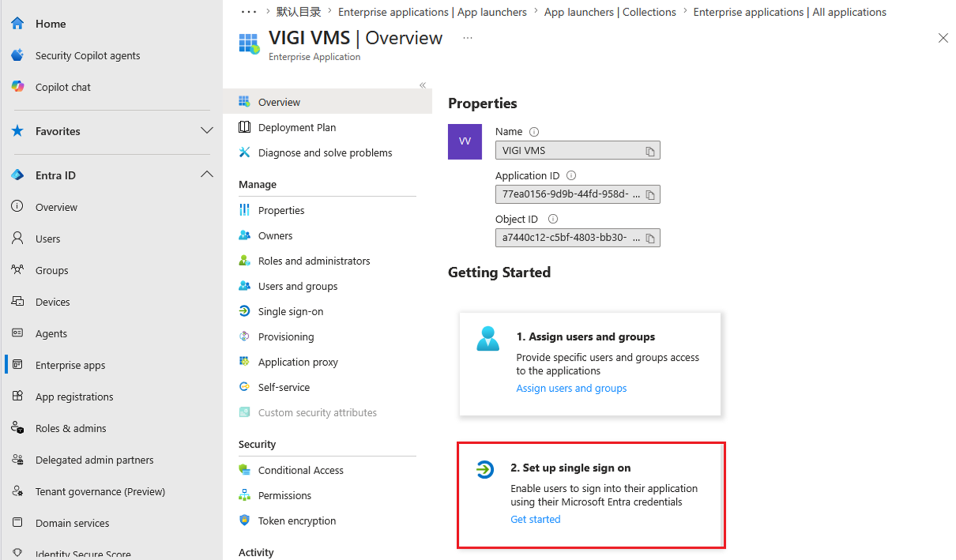Click the Groups icon in sidebar

[17, 270]
